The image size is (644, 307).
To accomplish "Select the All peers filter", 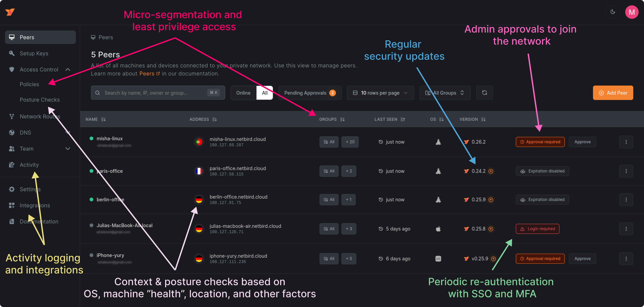I will coord(264,93).
